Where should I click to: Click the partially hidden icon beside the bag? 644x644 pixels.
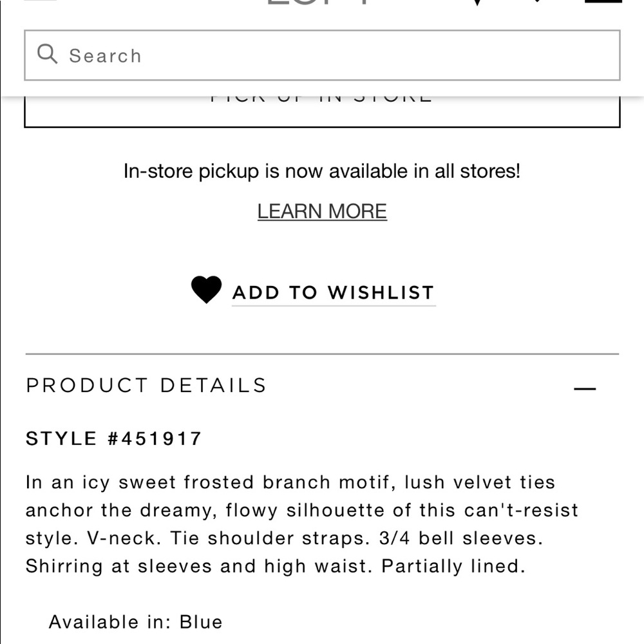pyautogui.click(x=538, y=1)
